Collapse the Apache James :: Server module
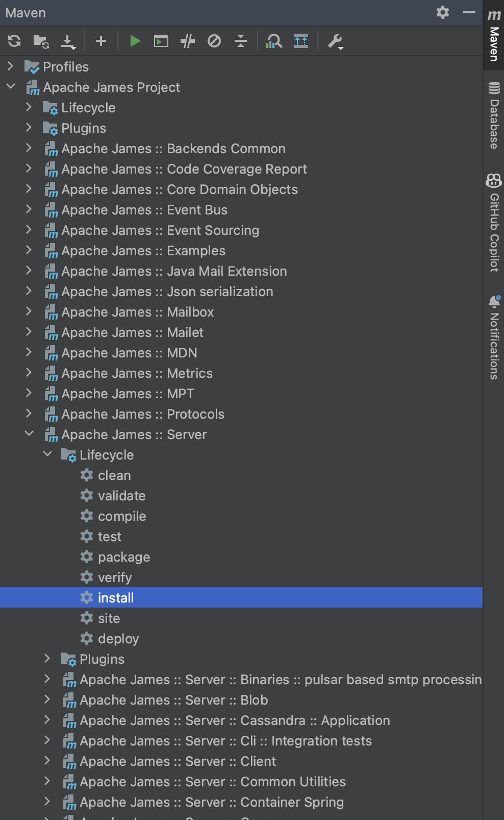504x820 pixels. pyautogui.click(x=29, y=434)
